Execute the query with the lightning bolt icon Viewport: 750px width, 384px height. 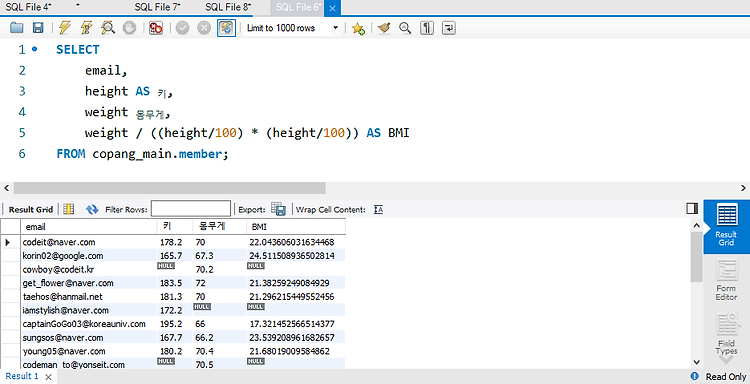tap(65, 28)
